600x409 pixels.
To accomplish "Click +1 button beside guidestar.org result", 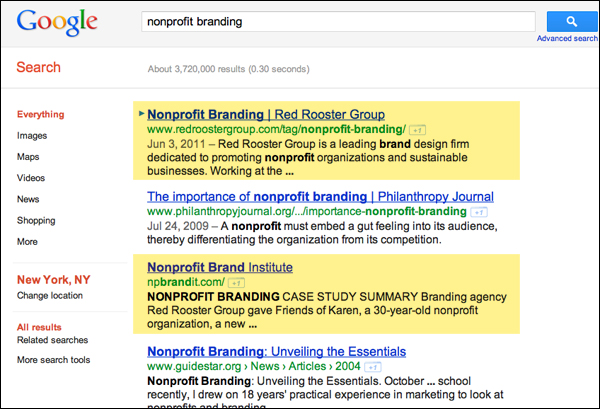I will tap(373, 367).
